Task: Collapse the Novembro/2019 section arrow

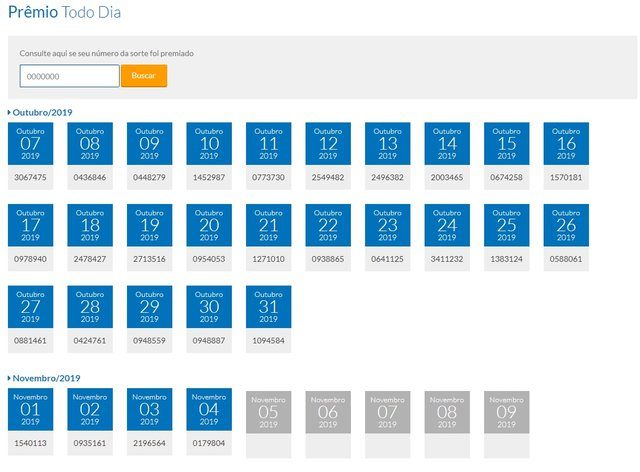Action: point(10,378)
